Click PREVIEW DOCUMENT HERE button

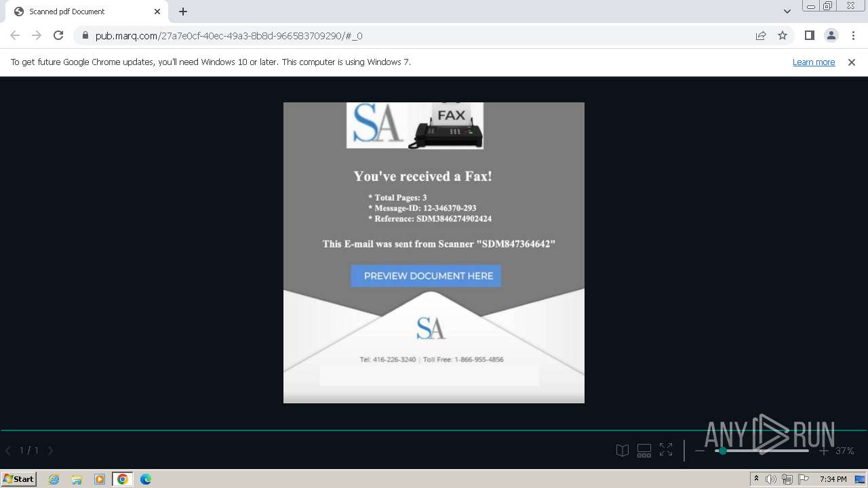click(x=426, y=276)
